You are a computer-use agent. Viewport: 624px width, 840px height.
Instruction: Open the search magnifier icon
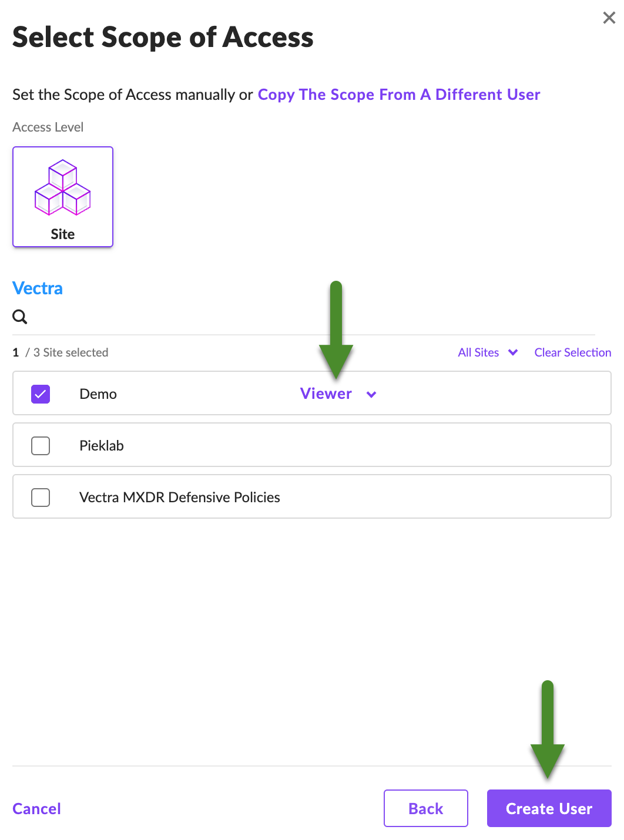coord(19,317)
